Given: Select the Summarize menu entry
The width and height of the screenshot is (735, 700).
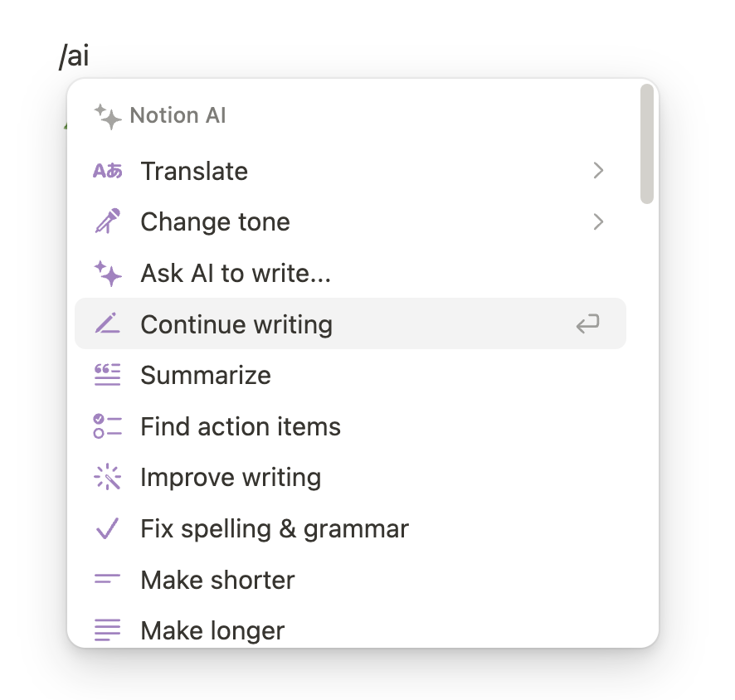Looking at the screenshot, I should click(205, 375).
